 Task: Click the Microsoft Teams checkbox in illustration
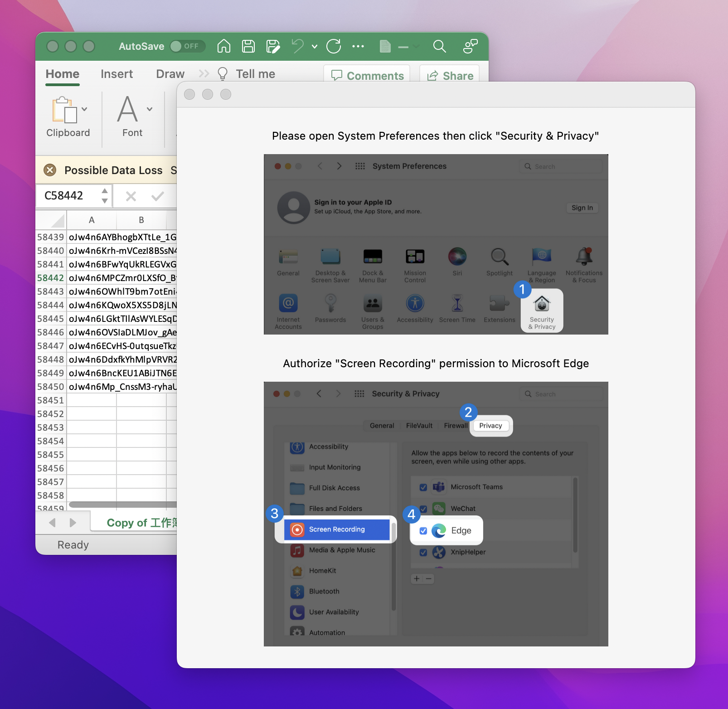(x=423, y=487)
